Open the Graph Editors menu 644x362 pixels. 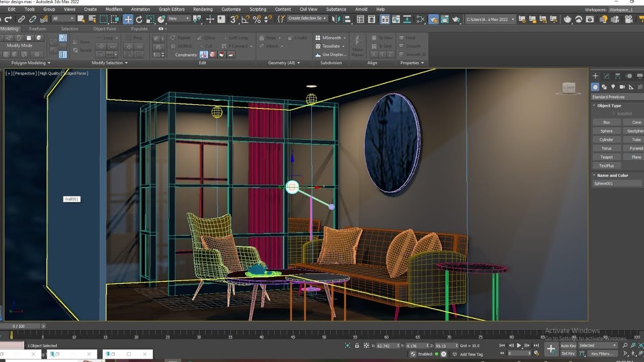[172, 9]
